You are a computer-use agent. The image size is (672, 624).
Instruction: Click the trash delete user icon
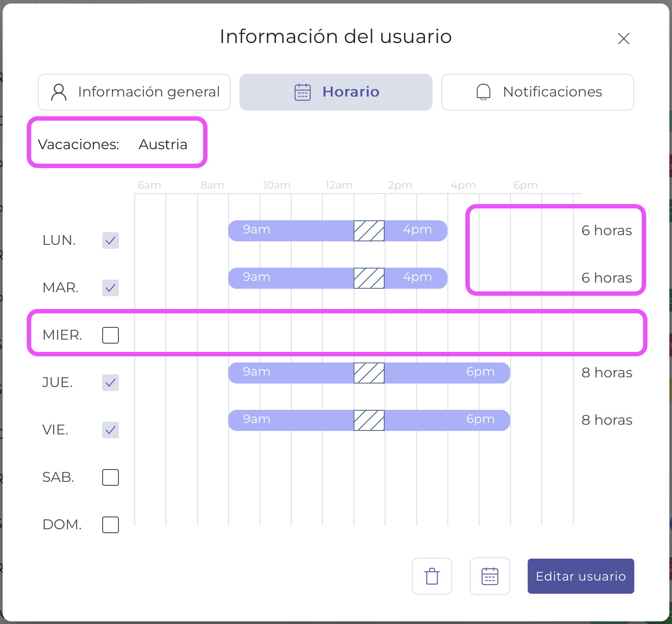tap(432, 576)
